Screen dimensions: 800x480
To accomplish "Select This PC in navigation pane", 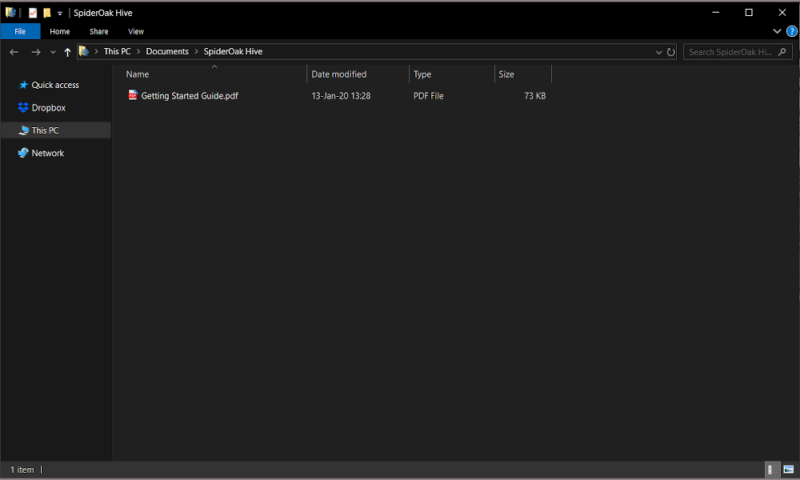I will click(56, 130).
